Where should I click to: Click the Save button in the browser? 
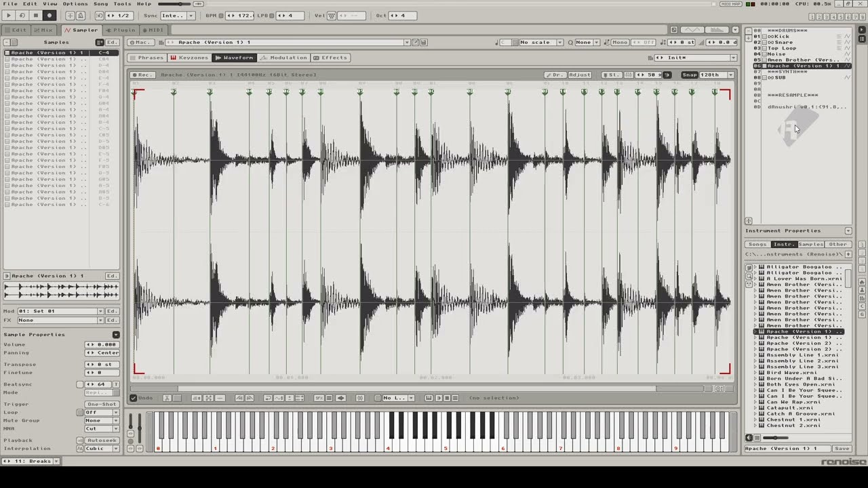pos(842,449)
